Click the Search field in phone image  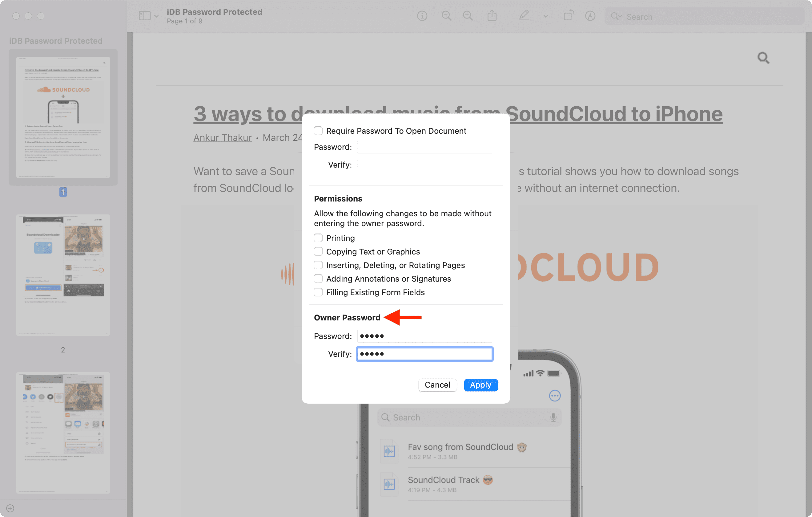(469, 417)
